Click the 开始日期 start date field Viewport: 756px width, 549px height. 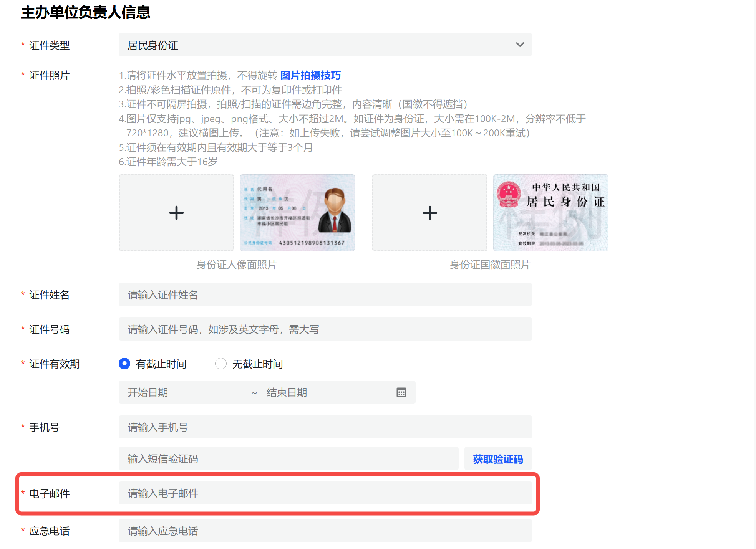184,392
